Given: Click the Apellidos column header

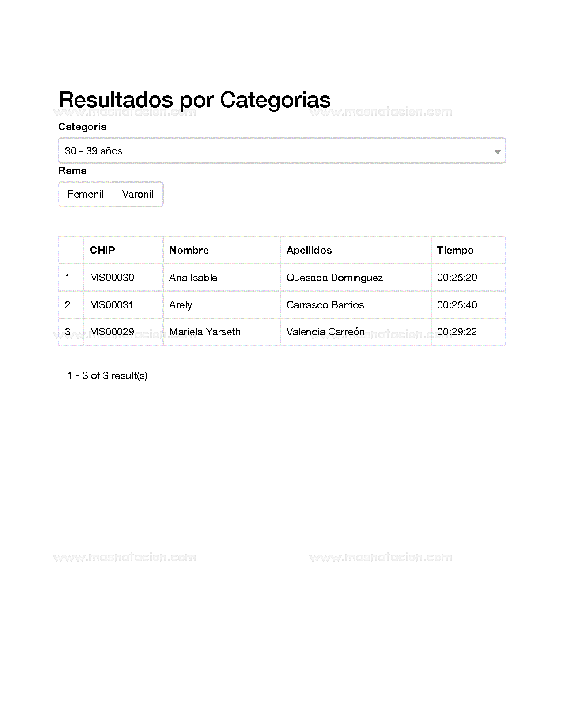Looking at the screenshot, I should coord(309,250).
